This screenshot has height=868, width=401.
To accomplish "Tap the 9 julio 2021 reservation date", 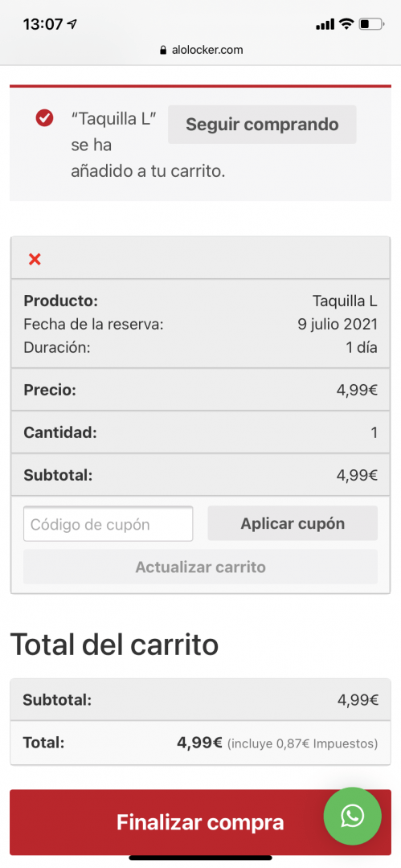I will pos(338,325).
